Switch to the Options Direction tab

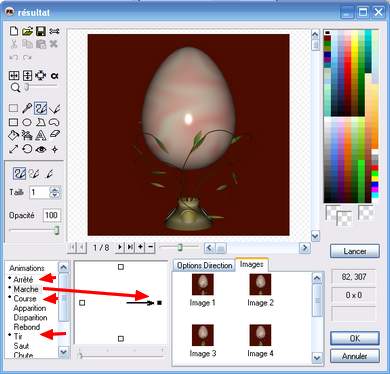(x=204, y=266)
